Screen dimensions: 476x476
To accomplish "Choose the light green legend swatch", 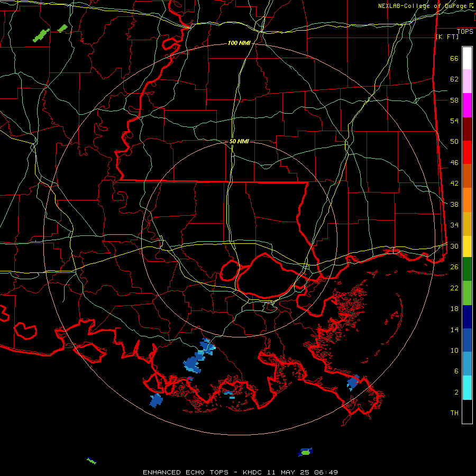I will 467,293.
